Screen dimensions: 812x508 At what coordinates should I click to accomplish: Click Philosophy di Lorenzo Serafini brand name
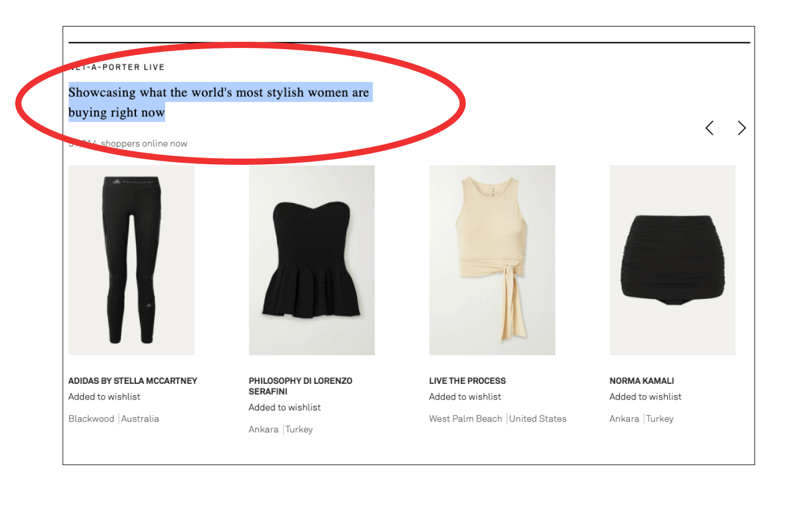pyautogui.click(x=301, y=386)
